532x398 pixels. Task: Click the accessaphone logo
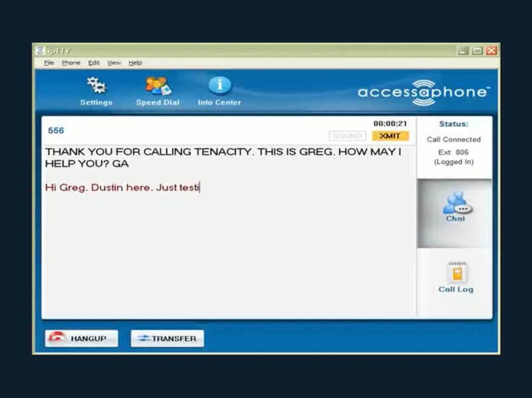point(424,92)
